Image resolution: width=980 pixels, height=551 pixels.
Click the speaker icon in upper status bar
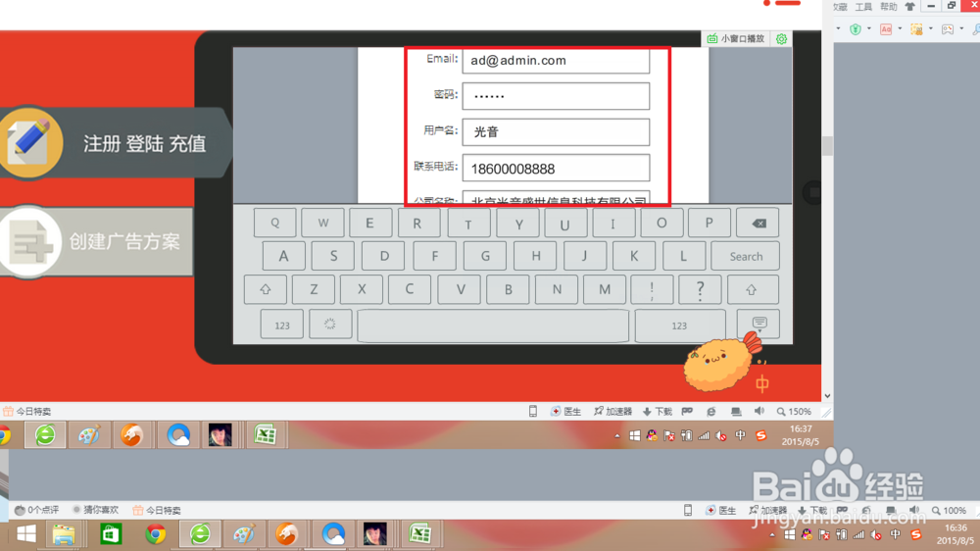pyautogui.click(x=759, y=412)
